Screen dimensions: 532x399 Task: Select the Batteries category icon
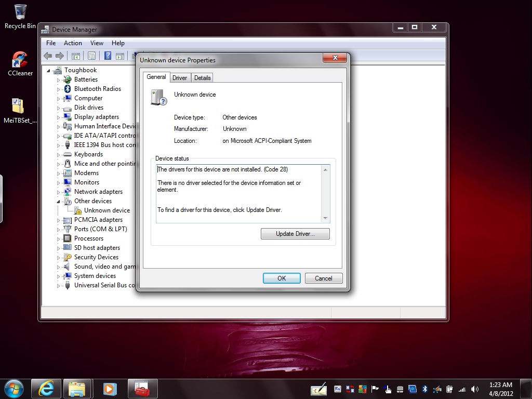coord(68,79)
